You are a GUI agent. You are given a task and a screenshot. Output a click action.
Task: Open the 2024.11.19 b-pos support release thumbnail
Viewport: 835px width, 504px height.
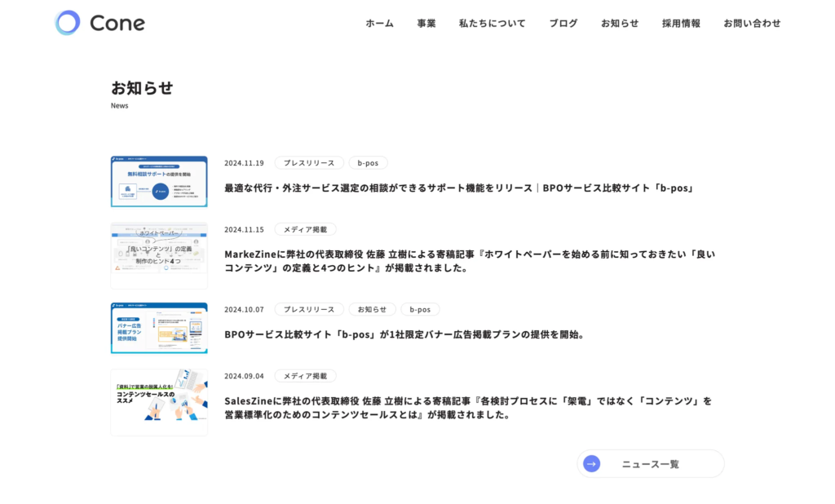click(x=159, y=181)
